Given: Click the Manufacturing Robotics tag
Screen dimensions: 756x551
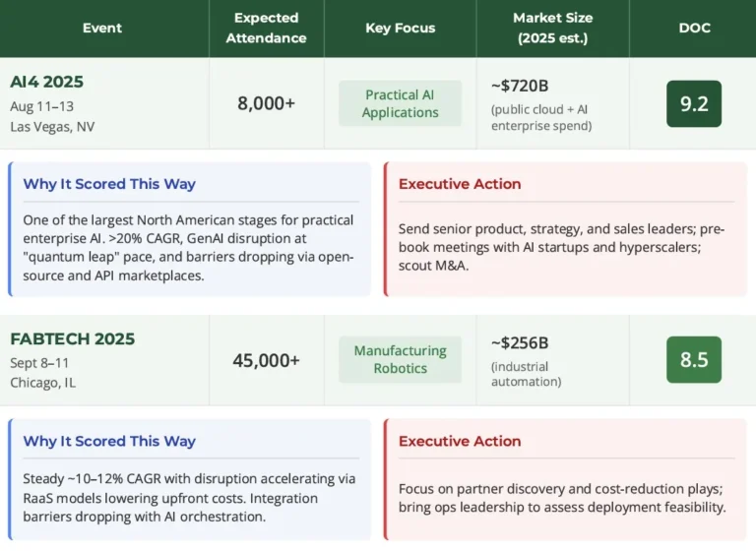Looking at the screenshot, I should pyautogui.click(x=400, y=360).
